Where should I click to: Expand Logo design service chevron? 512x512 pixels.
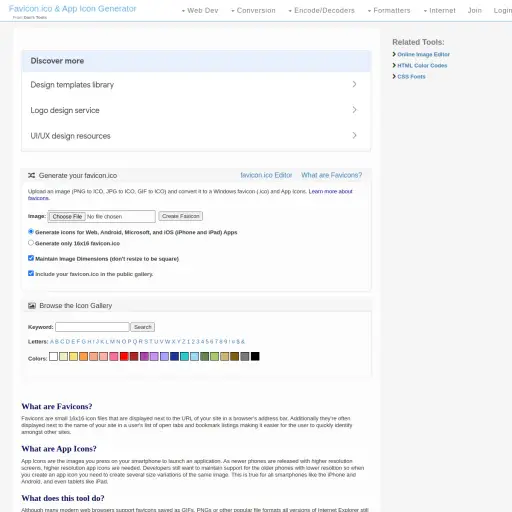[x=354, y=110]
